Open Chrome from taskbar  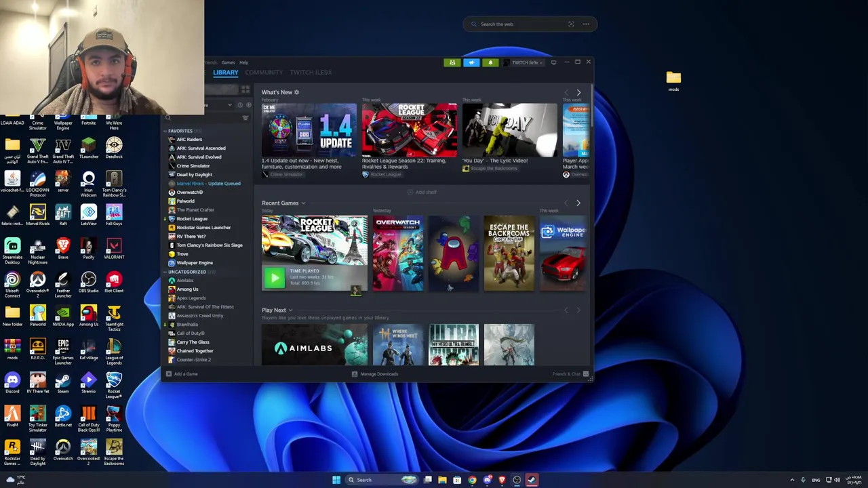coord(472,480)
